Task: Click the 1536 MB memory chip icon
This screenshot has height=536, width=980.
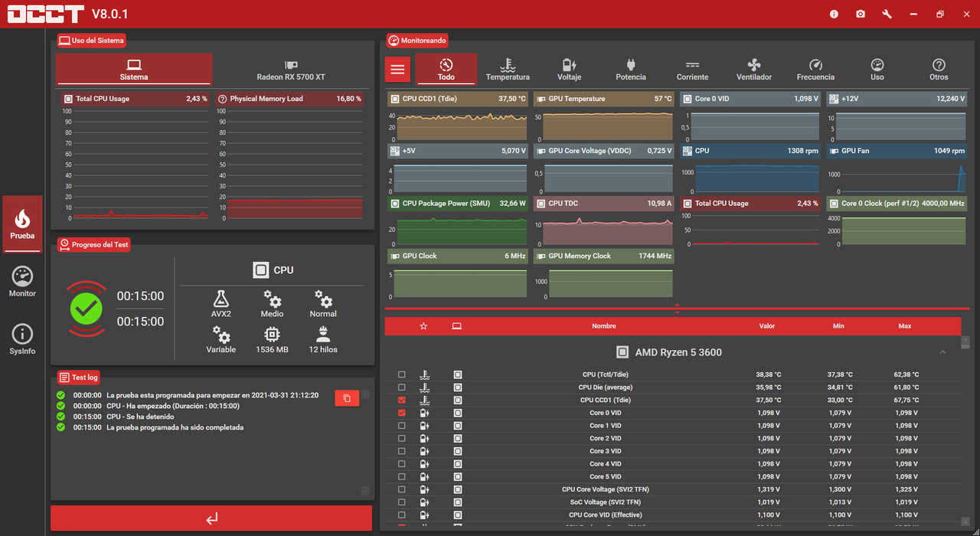Action: coord(272,334)
